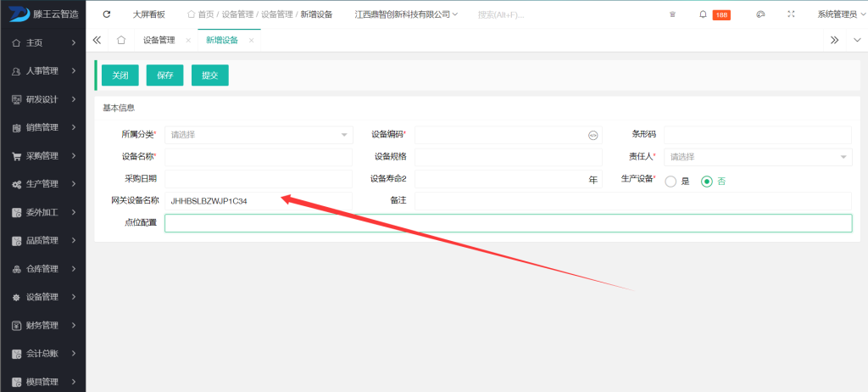Collapse sidebar with double-left arrow icon
The width and height of the screenshot is (868, 392).
point(97,40)
